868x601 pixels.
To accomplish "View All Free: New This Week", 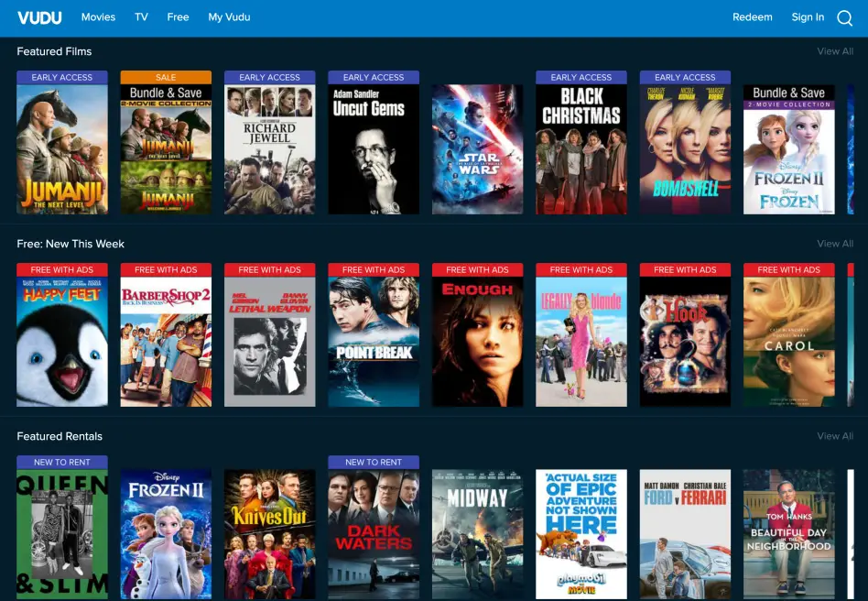I will point(835,243).
